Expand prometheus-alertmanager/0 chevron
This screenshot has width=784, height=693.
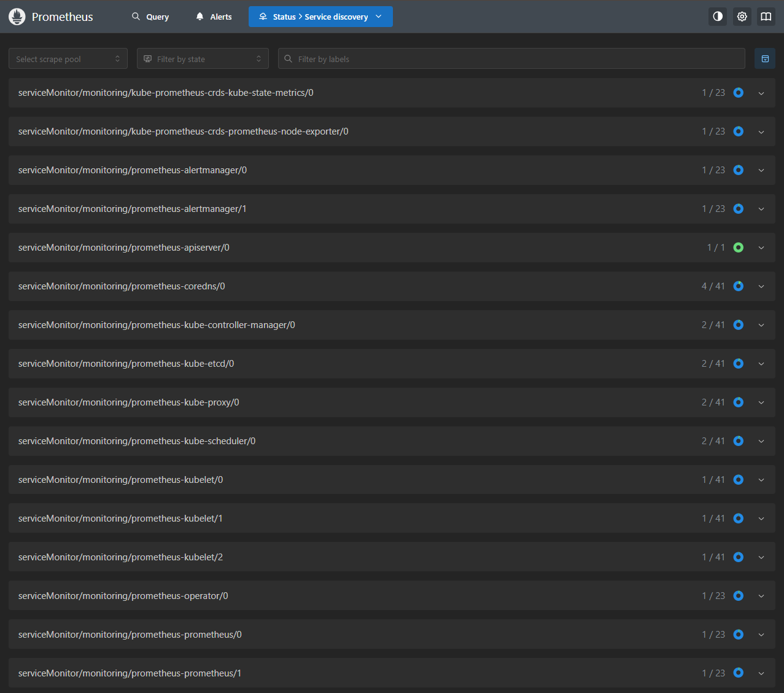pos(761,171)
